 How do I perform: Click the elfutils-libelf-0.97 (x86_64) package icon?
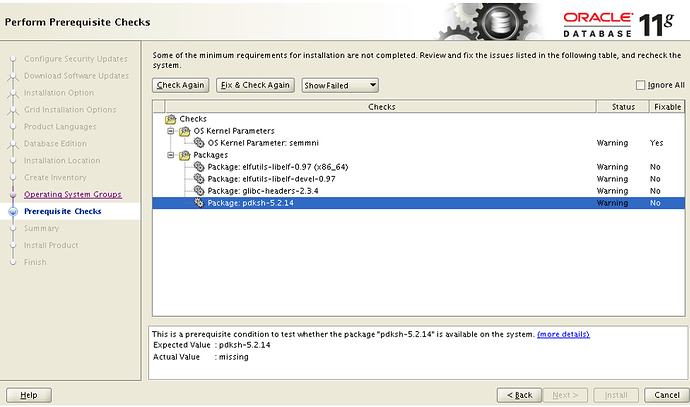pyautogui.click(x=199, y=167)
